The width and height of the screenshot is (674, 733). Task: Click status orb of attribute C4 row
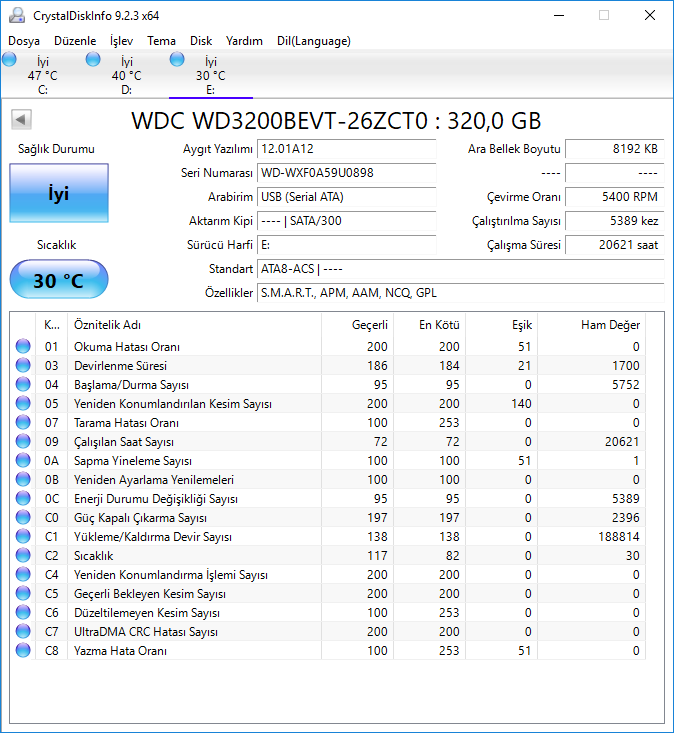(x=23, y=574)
